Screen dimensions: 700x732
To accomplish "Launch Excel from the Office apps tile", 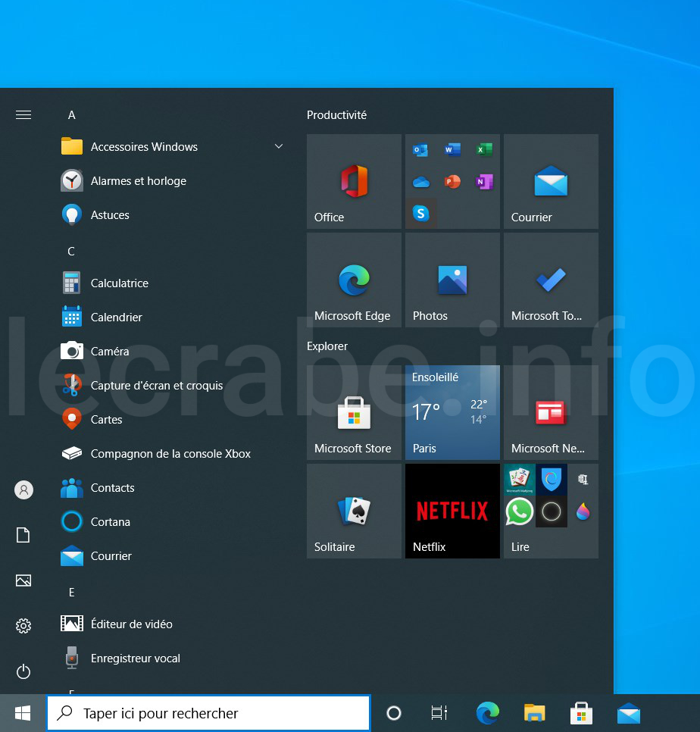I will (484, 150).
